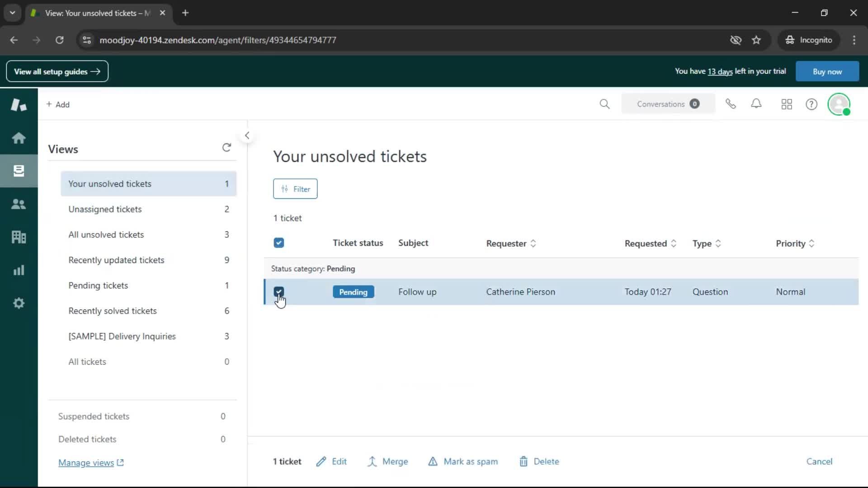Image resolution: width=868 pixels, height=488 pixels.
Task: Select All unsolved tickets view
Action: tap(148, 235)
